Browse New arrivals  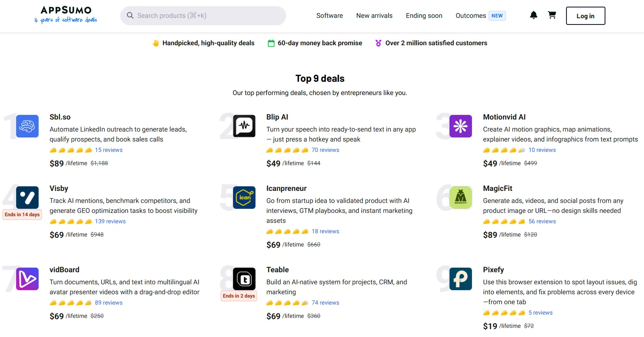point(374,15)
